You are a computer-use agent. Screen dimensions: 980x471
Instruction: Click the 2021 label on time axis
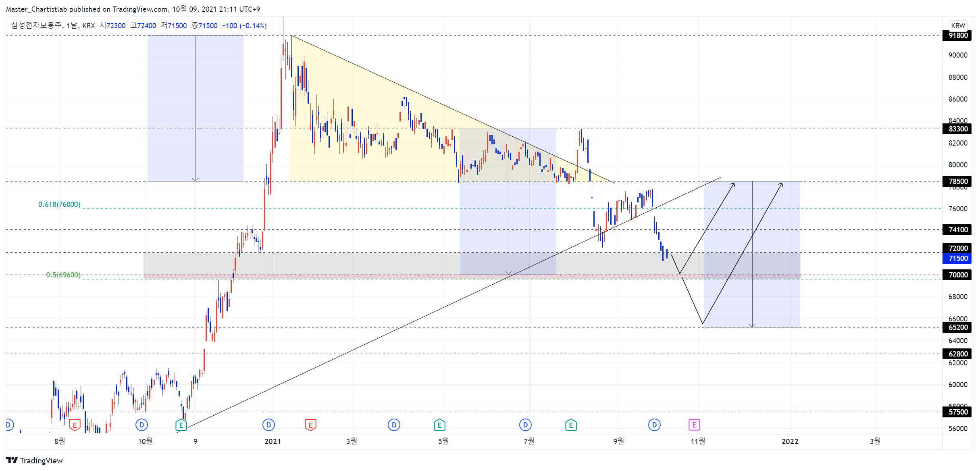pyautogui.click(x=273, y=442)
